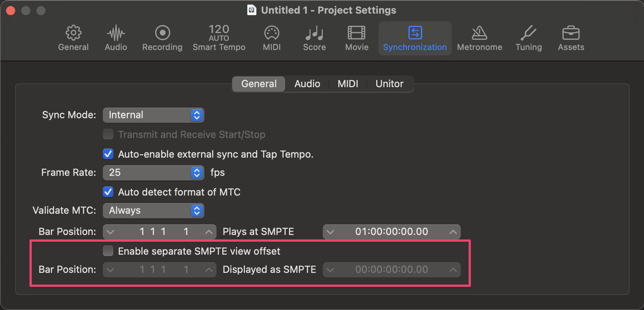Open the Smart Tempo settings pane

click(x=219, y=38)
